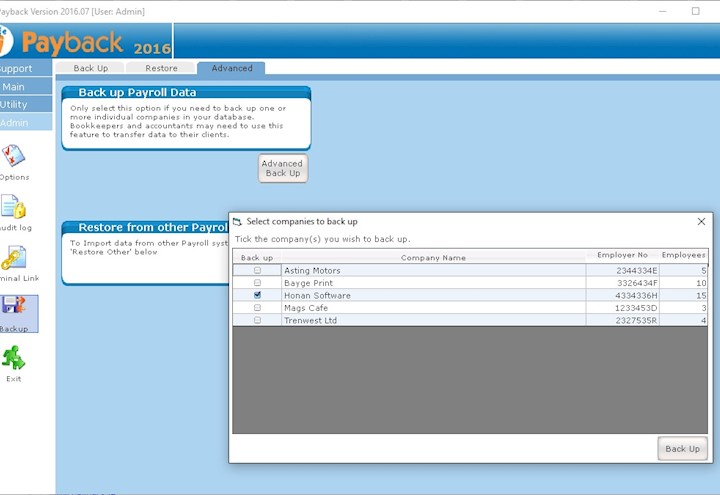Click the Exit running man icon
The width and height of the screenshot is (720, 495).
tap(14, 358)
